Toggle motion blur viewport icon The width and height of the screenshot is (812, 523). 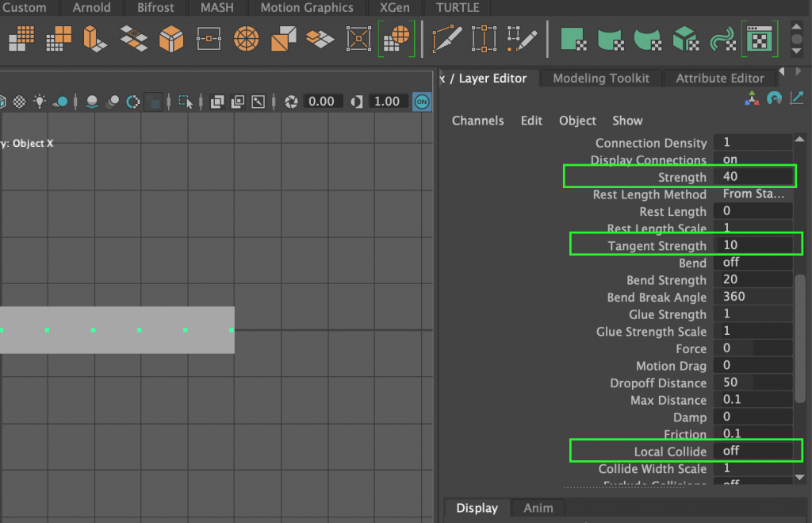click(x=113, y=102)
